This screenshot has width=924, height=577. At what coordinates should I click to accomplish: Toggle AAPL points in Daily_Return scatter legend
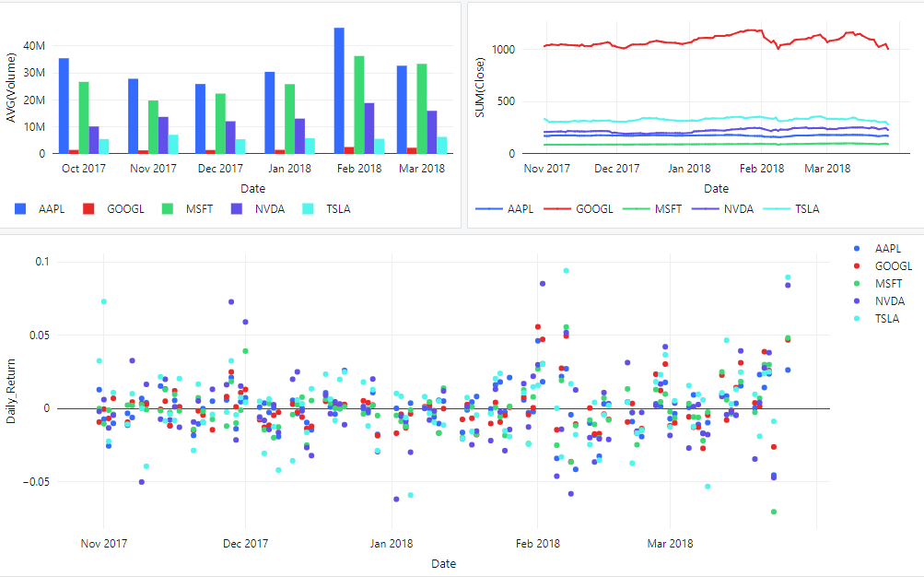(878, 249)
